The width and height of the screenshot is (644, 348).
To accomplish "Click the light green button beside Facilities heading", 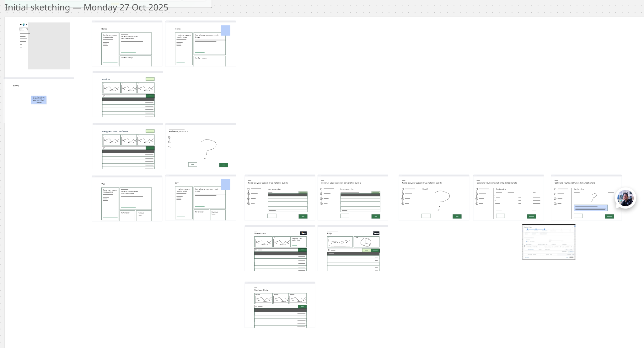I will click(150, 79).
